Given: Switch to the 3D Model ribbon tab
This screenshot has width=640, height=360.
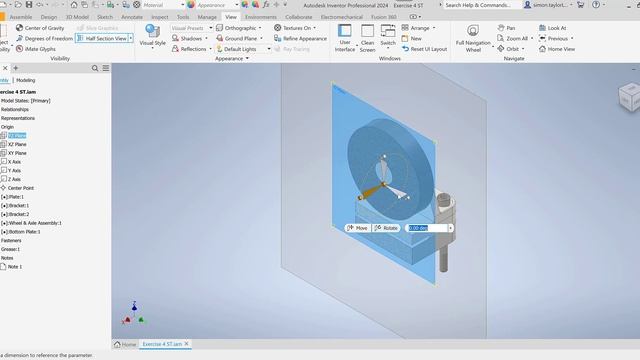Looking at the screenshot, I should [77, 17].
